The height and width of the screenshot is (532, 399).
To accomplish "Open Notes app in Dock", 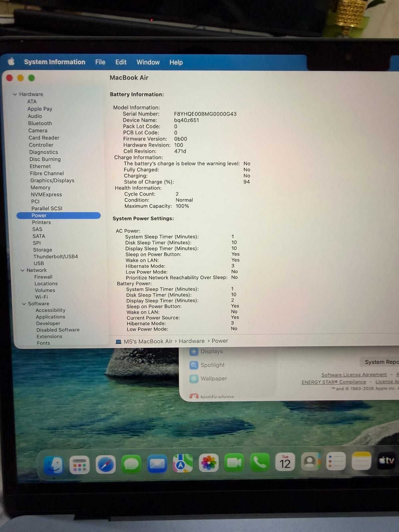I will click(361, 461).
